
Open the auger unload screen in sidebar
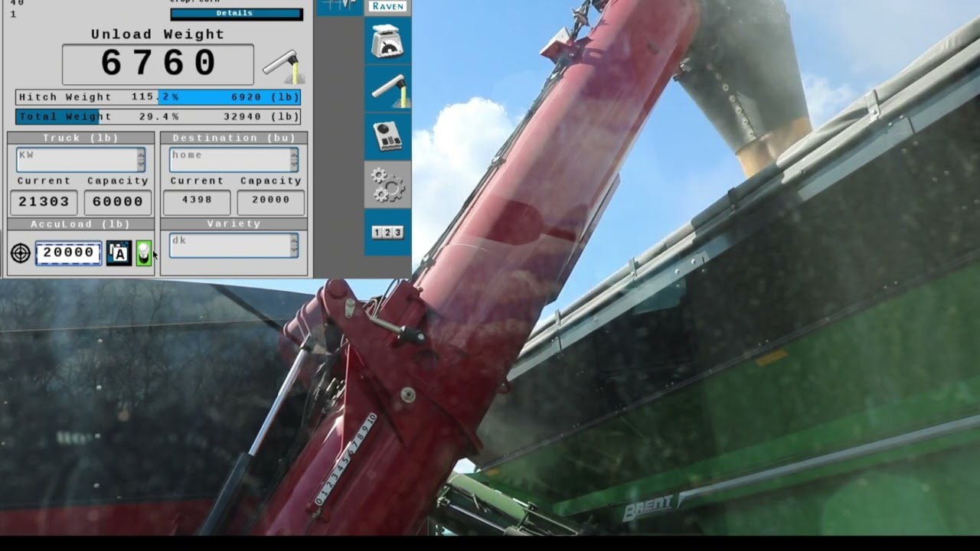click(x=387, y=88)
